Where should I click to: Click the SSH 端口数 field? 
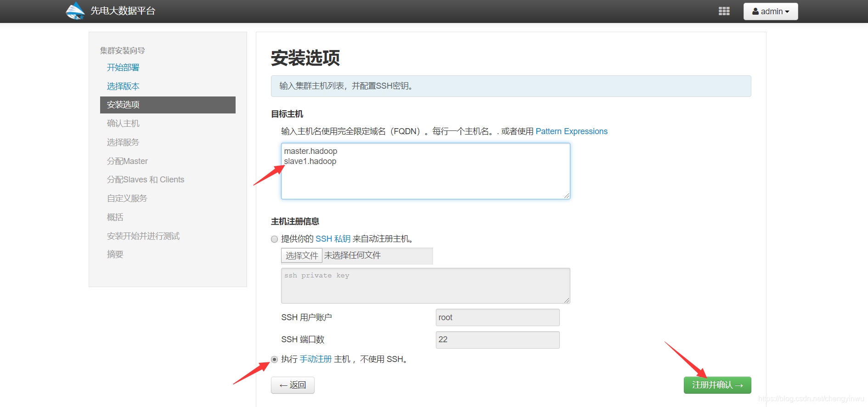point(497,340)
